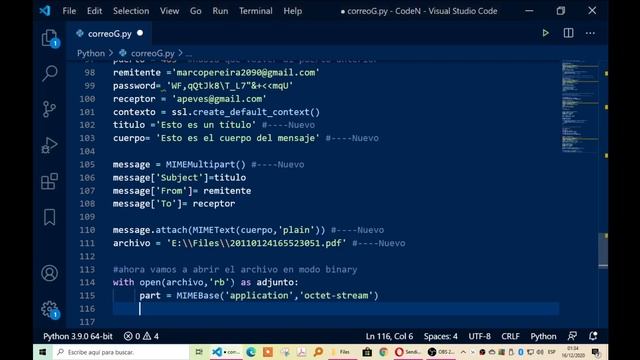Screen dimensions: 640x360
Task: Open Source Control view
Action: click(x=49, y=109)
